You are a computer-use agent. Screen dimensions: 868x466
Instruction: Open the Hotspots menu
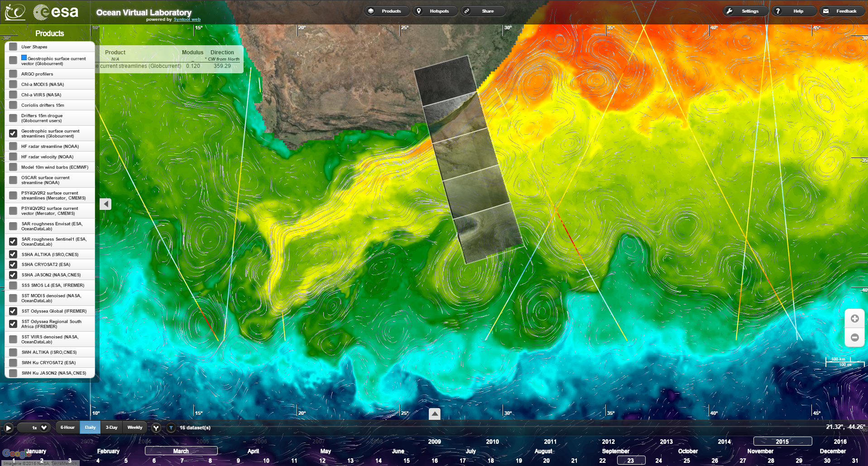(434, 11)
